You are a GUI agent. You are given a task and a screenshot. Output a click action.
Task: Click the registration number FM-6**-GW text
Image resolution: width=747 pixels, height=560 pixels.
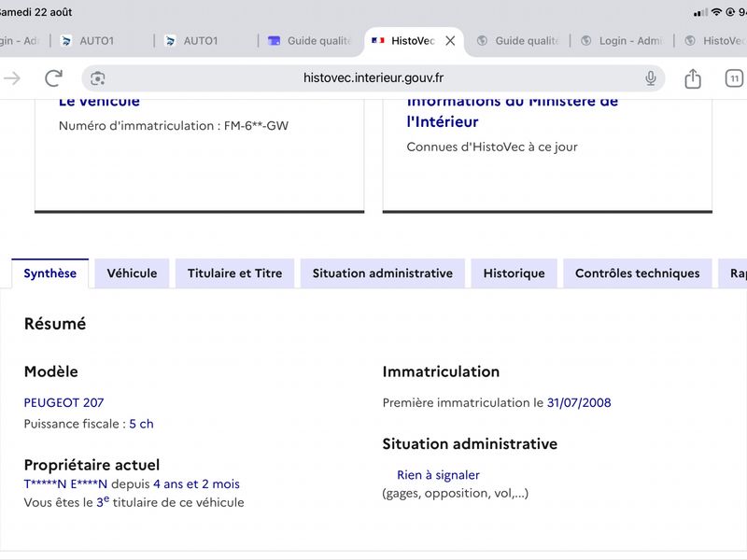tap(256, 126)
